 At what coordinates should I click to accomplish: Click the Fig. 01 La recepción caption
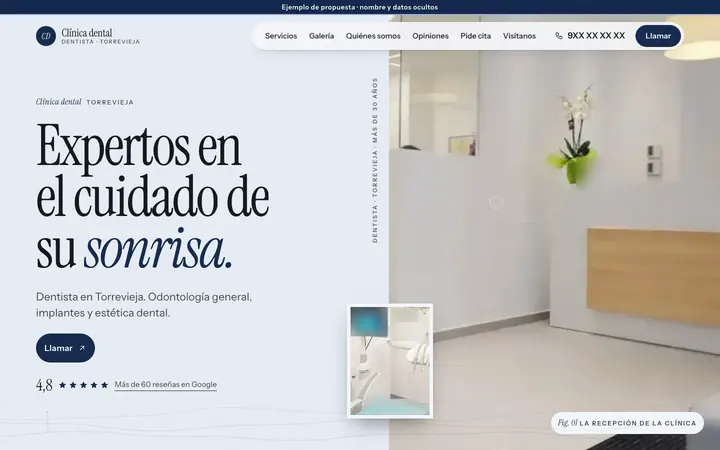627,423
